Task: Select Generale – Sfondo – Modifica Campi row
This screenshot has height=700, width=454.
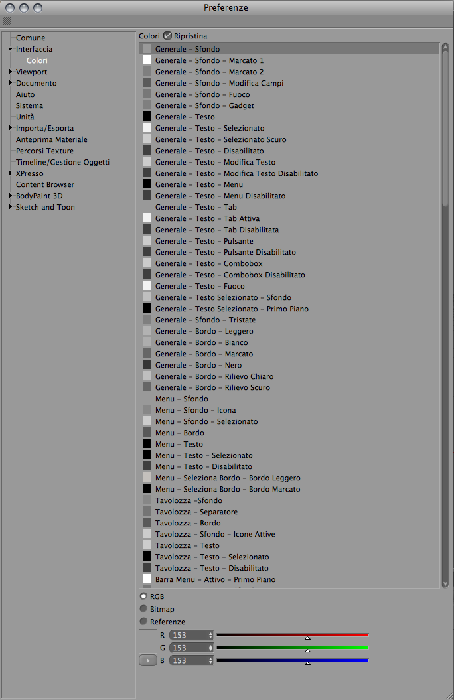Action: click(289, 83)
